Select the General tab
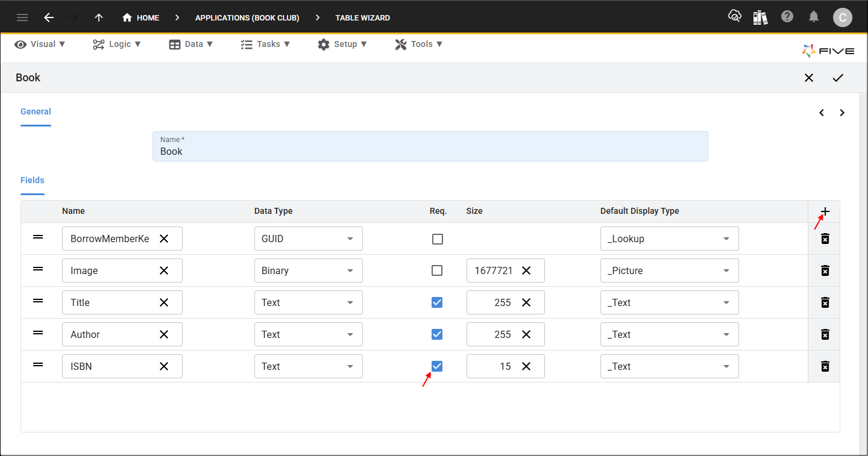Viewport: 868px width, 456px height. click(x=36, y=111)
